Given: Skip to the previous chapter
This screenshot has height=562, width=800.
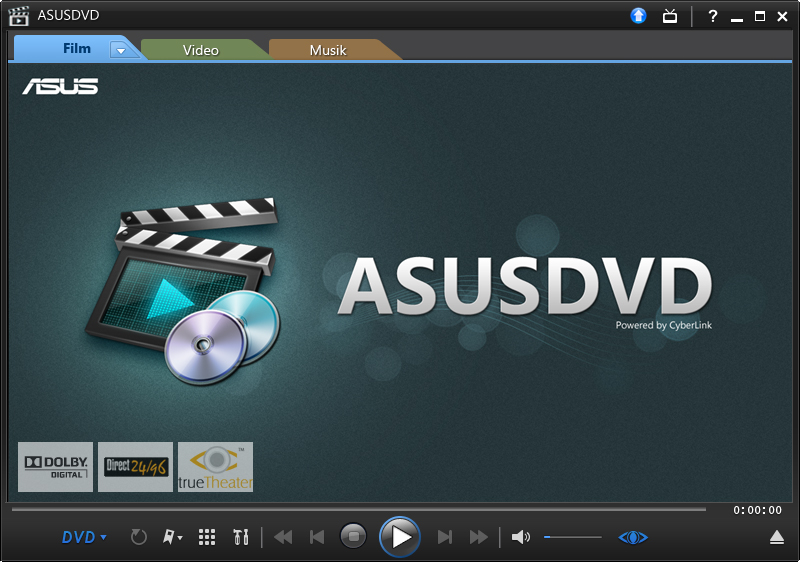Looking at the screenshot, I should click(x=317, y=537).
